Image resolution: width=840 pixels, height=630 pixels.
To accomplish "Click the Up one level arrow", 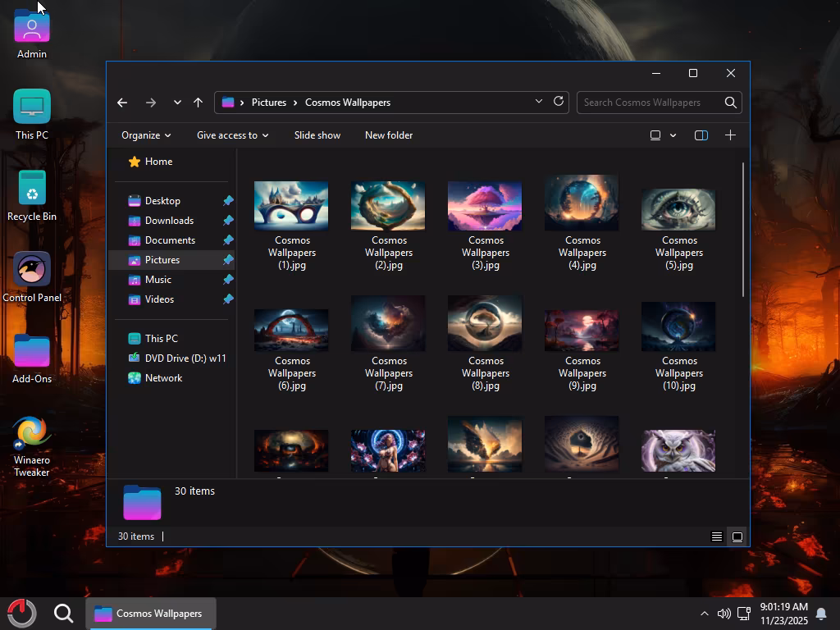I will tap(198, 103).
